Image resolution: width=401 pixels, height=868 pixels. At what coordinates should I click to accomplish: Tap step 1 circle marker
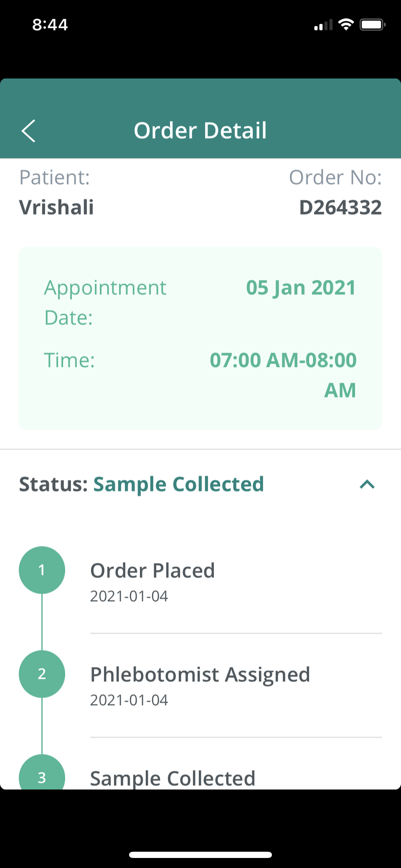[x=42, y=570]
